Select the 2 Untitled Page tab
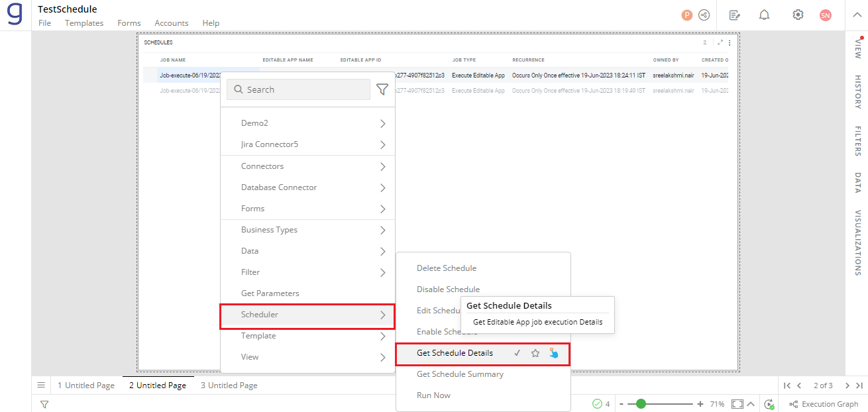Viewport: 868px width, 412px height. [158, 386]
